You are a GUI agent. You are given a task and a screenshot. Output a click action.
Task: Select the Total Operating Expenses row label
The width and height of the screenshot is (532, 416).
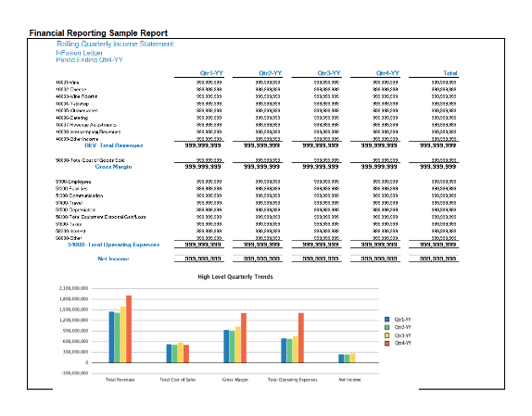(x=114, y=245)
